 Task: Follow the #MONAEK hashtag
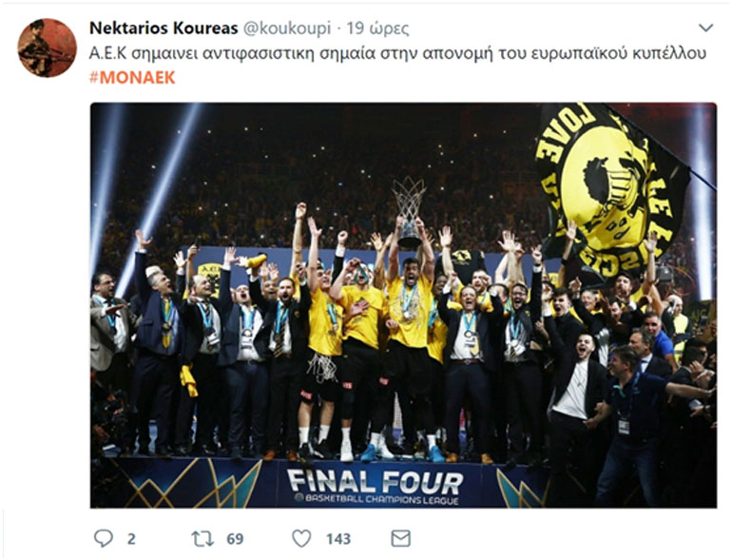point(132,78)
